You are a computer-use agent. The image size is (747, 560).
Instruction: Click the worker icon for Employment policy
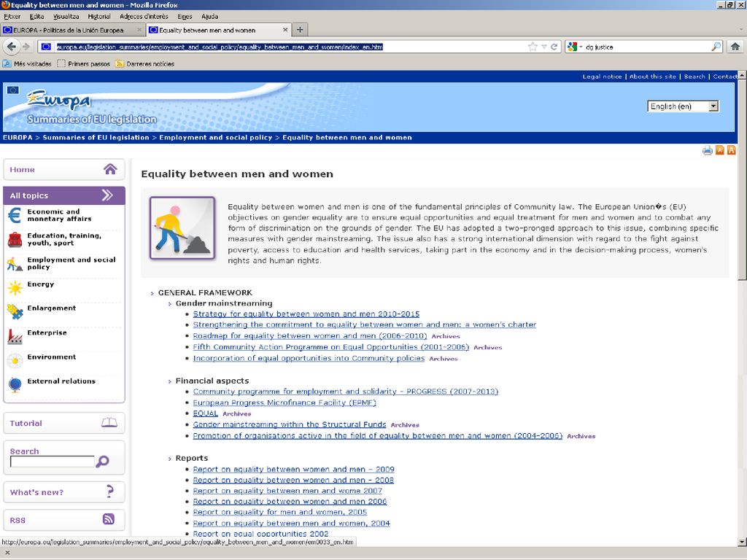point(15,264)
